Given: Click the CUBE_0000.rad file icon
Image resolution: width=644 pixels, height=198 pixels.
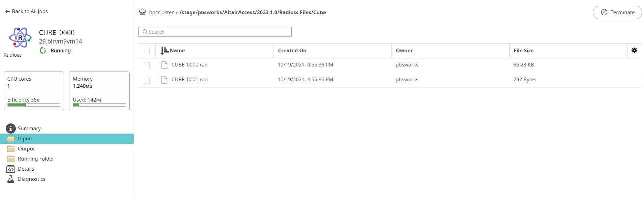Looking at the screenshot, I should (x=164, y=65).
